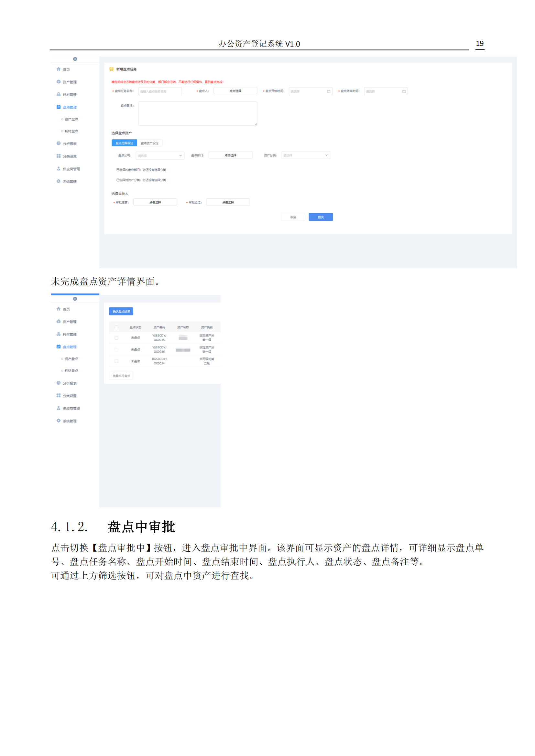Click the 资产管理 cube icon beside the asset table
535x756 pixels.
click(58, 321)
